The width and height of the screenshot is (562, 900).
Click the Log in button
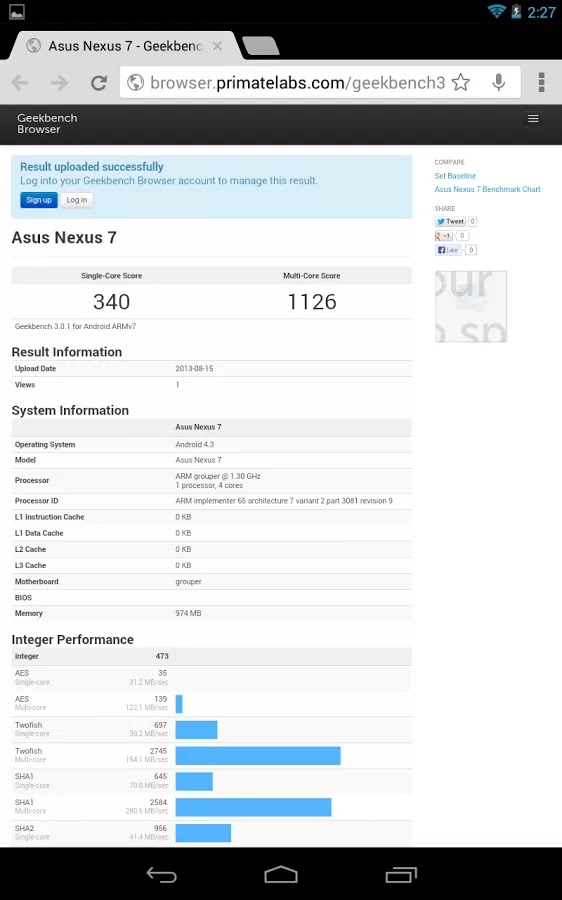coord(77,200)
